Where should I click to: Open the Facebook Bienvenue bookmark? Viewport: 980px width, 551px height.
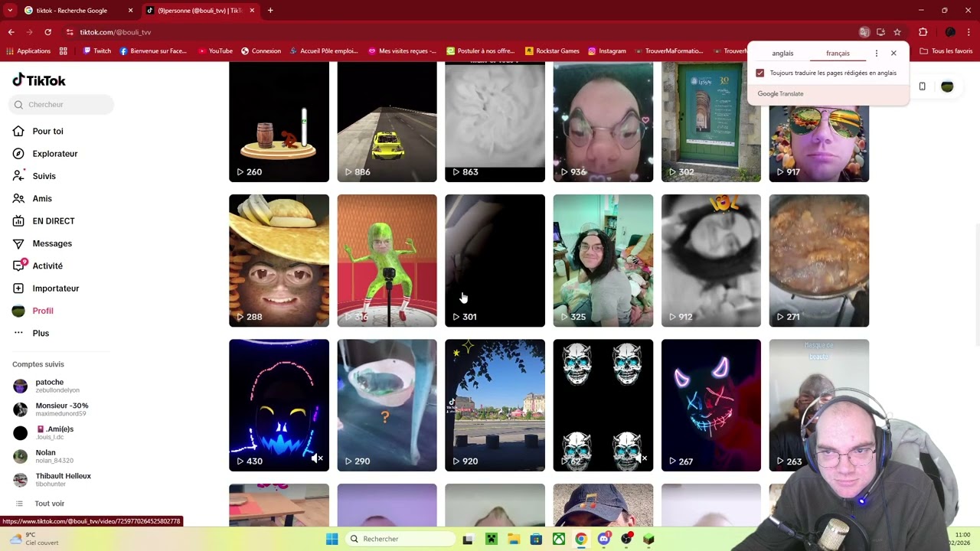(153, 51)
